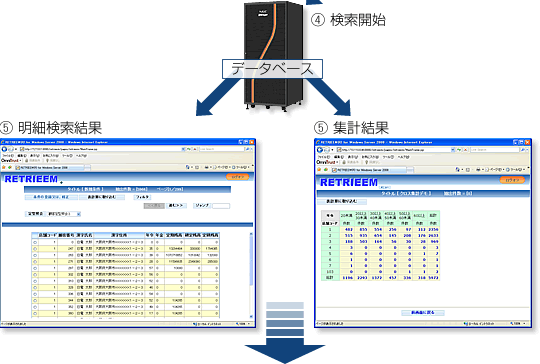This screenshot has height=364, width=540.
Task: Click the print icon in the right browser toolbar
Action: click(478, 169)
